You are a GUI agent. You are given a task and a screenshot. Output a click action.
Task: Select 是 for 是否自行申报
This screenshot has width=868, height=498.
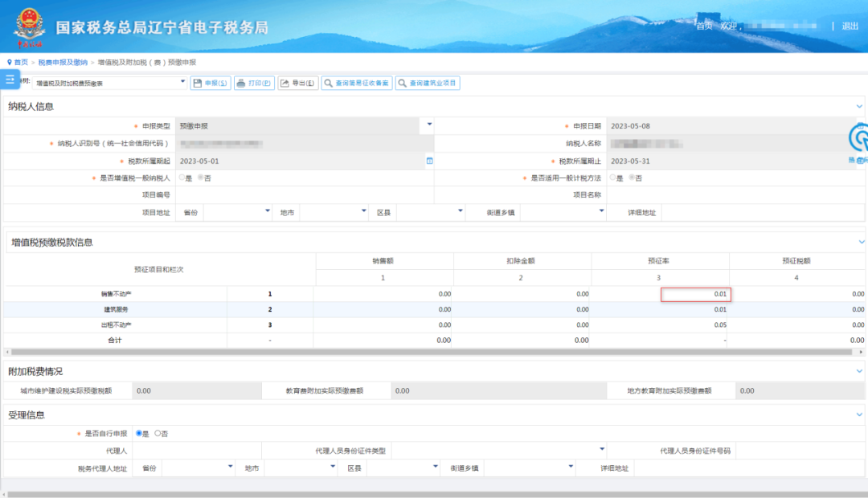point(139,434)
